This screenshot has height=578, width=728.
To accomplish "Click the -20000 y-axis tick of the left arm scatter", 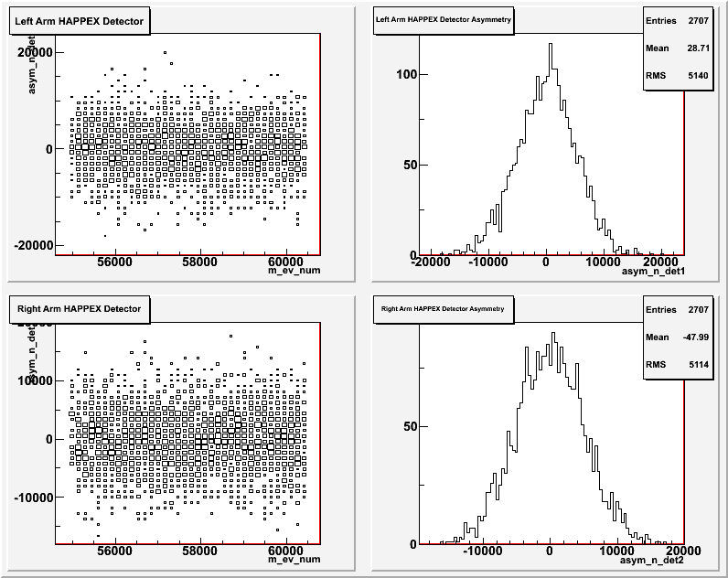I will tap(34, 245).
